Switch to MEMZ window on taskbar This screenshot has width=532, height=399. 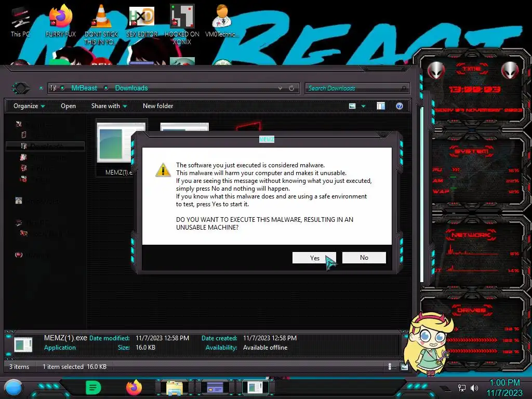pos(255,388)
